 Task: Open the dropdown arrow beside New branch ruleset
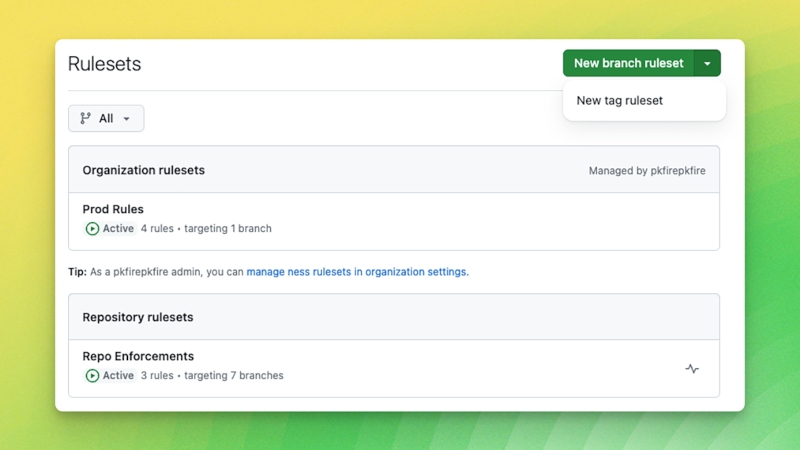click(x=707, y=63)
